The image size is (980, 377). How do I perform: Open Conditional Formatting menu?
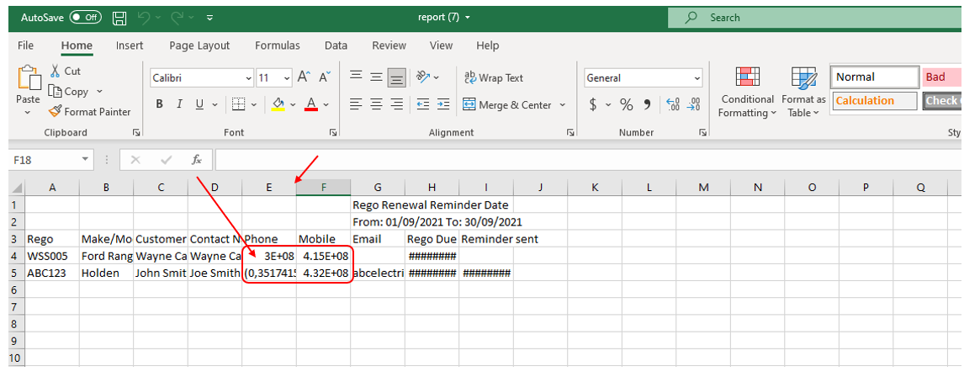click(x=747, y=92)
